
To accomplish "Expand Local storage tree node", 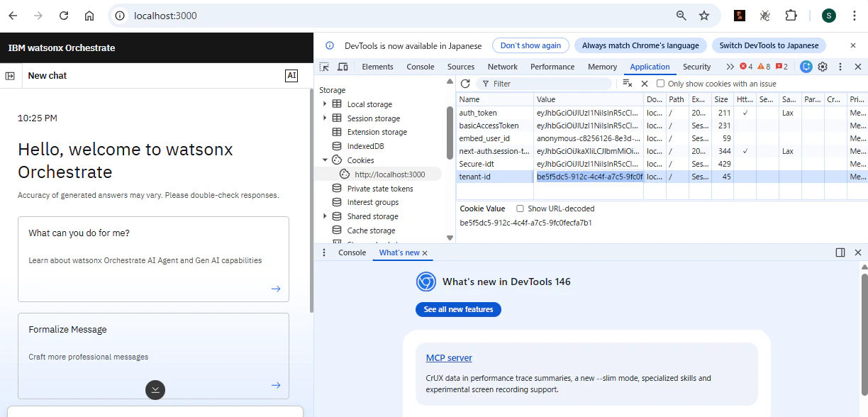I will click(325, 104).
